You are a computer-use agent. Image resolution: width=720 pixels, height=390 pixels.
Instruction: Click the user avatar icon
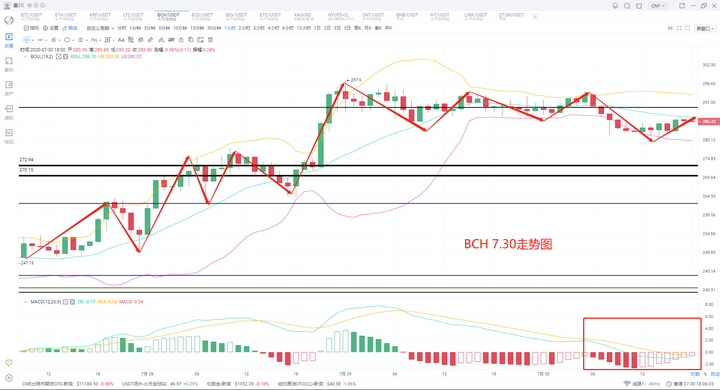tap(7, 6)
